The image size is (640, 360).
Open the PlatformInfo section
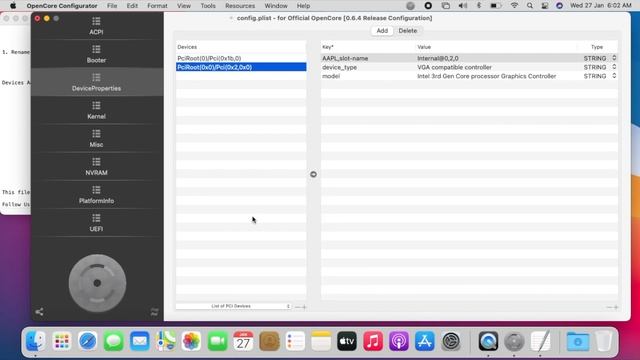(96, 195)
